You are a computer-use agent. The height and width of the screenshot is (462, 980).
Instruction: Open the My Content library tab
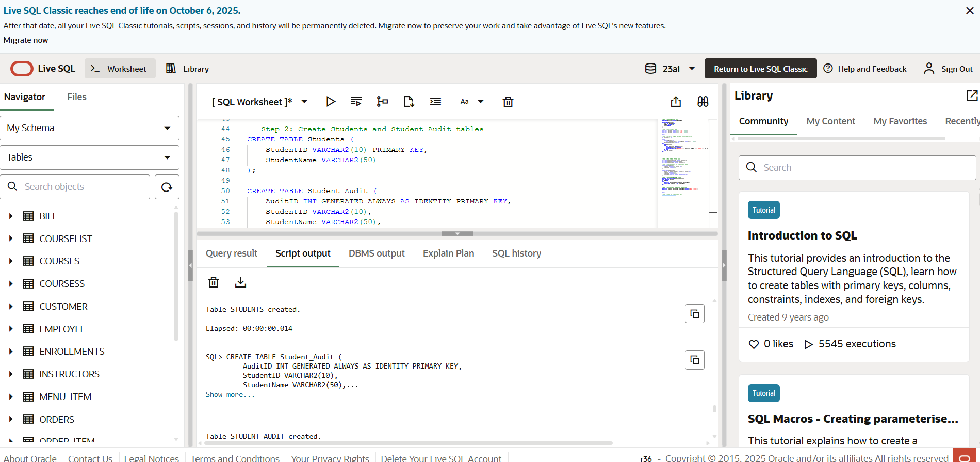coord(830,121)
